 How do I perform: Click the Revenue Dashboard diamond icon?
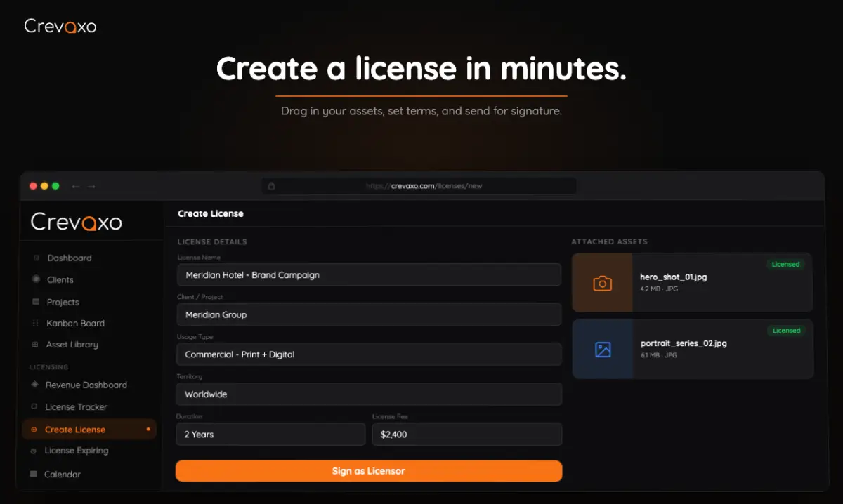[x=35, y=385]
